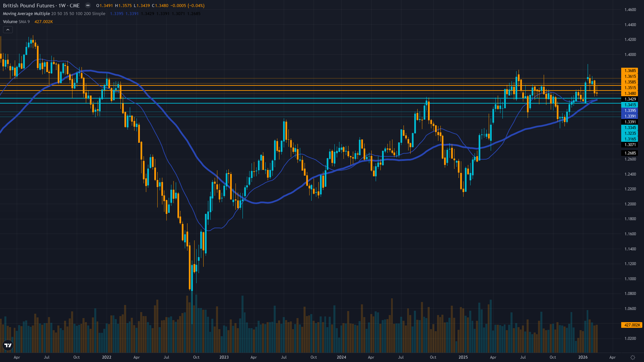Click the 2024 label on the time axis
This screenshot has width=644, height=362.
point(341,357)
